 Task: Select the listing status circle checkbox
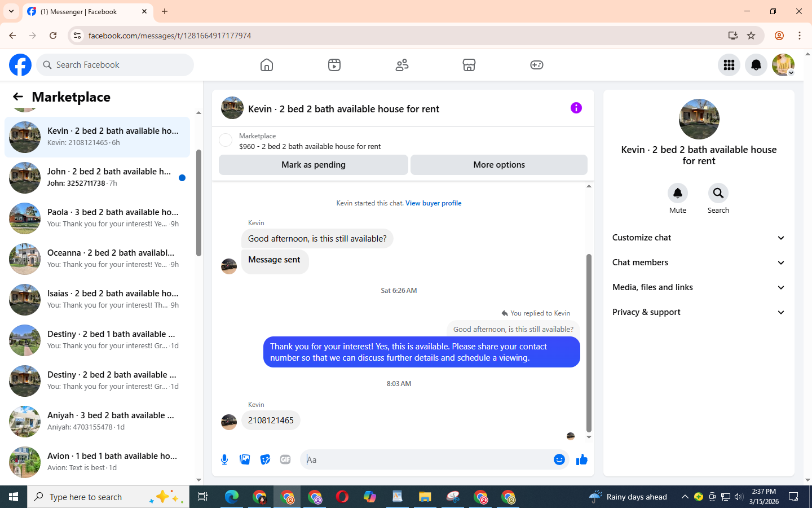point(226,140)
